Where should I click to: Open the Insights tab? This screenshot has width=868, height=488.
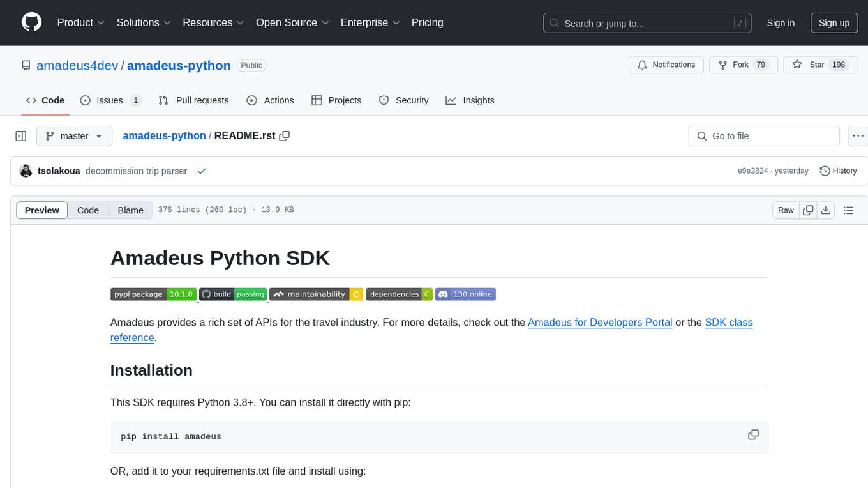[470, 100]
